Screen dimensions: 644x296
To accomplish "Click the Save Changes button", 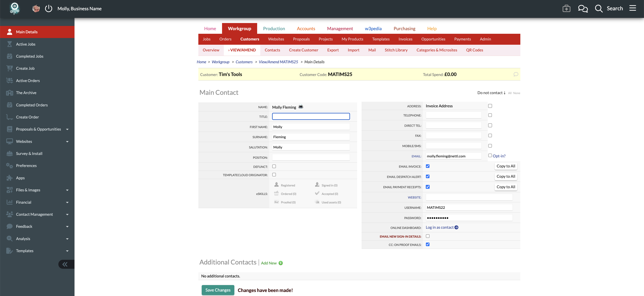I will click(x=218, y=290).
